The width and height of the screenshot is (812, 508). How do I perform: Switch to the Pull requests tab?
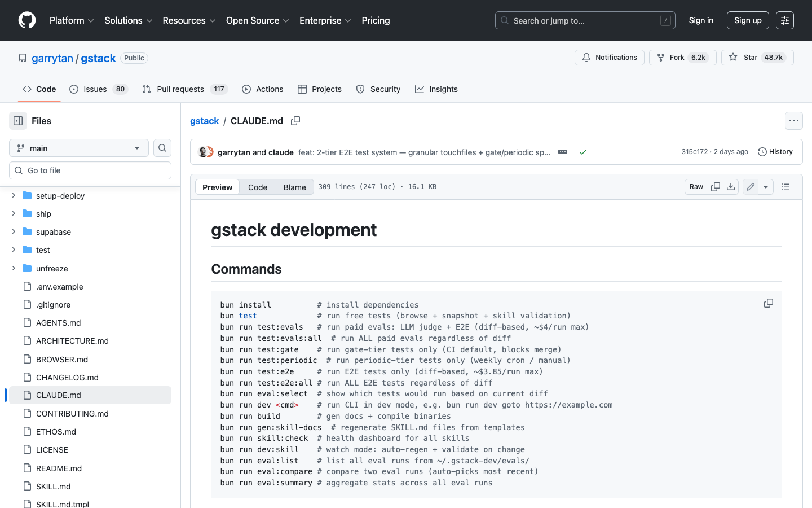tap(185, 89)
